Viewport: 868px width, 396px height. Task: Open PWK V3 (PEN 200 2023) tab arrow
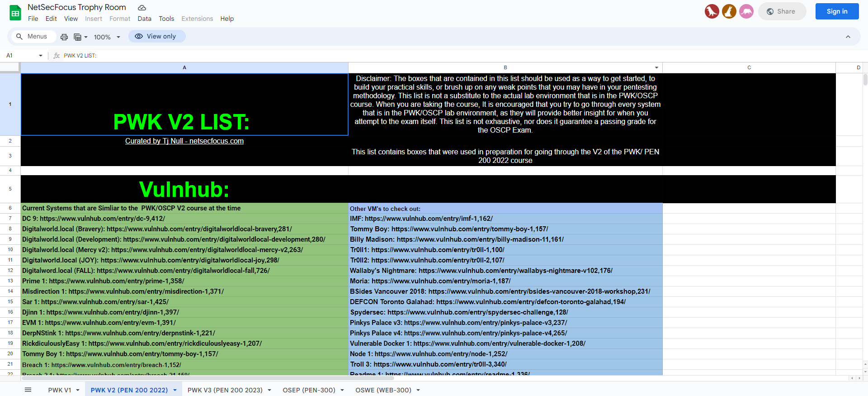click(269, 390)
